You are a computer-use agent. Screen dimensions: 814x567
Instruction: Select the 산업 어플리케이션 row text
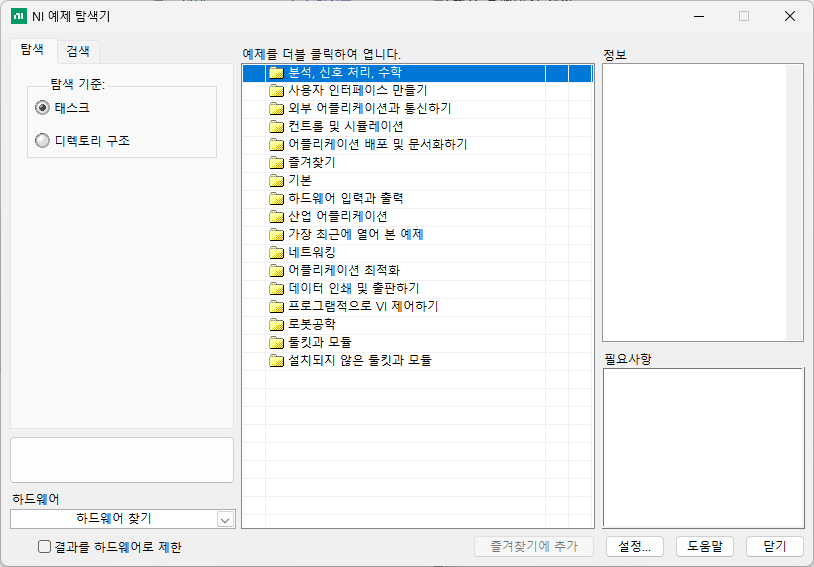pyautogui.click(x=338, y=216)
